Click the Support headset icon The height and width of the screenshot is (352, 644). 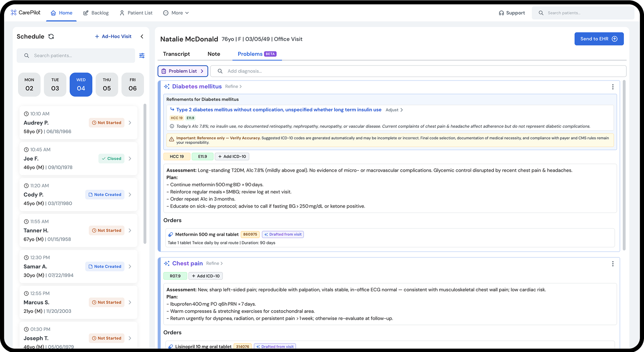[501, 13]
